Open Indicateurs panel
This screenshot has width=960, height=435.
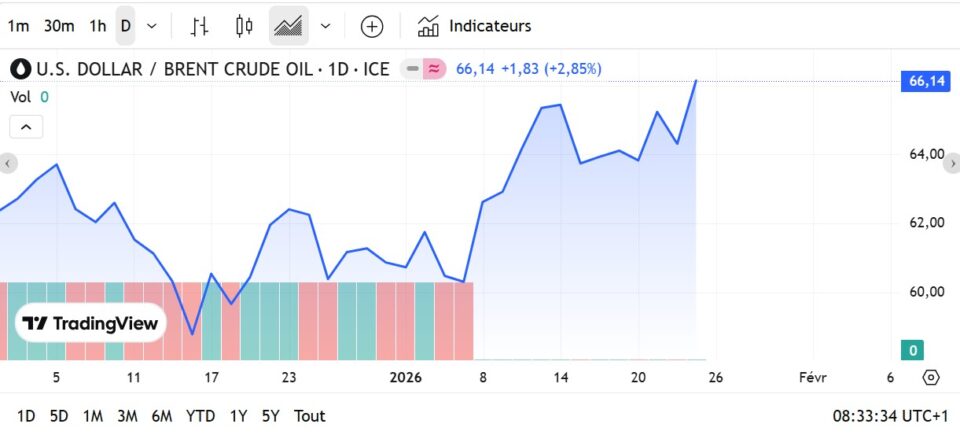pos(474,26)
